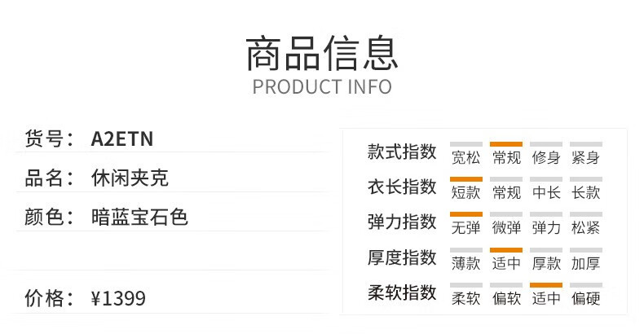Click the color name 暗蓝宝石色

(x=139, y=217)
